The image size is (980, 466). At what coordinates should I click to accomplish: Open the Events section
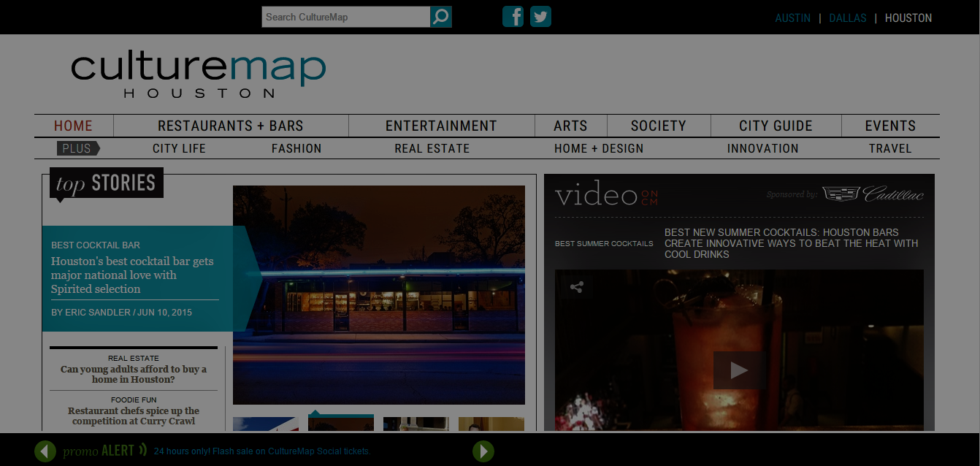pyautogui.click(x=890, y=126)
